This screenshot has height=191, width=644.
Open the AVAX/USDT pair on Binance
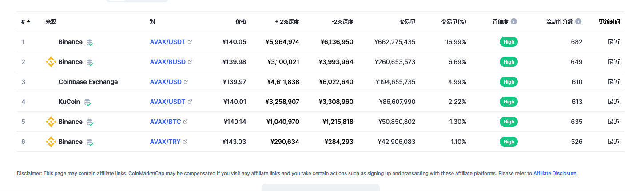point(167,42)
